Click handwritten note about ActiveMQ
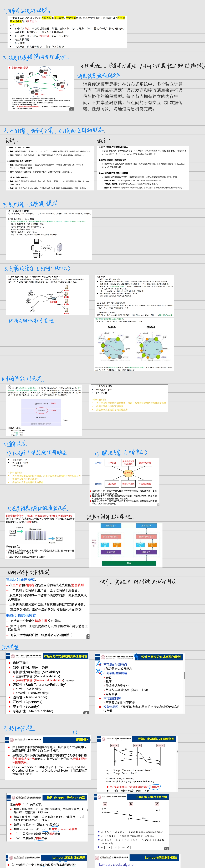 [139, 582]
